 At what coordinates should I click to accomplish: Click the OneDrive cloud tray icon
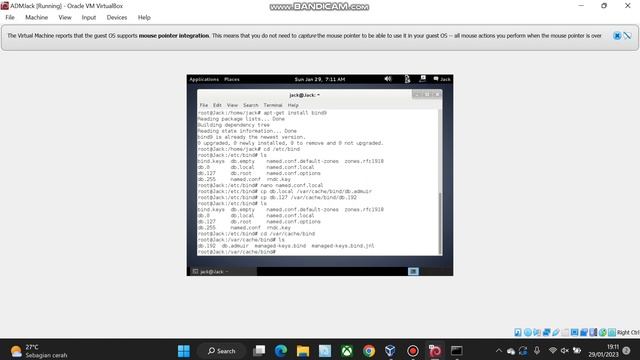(511, 351)
